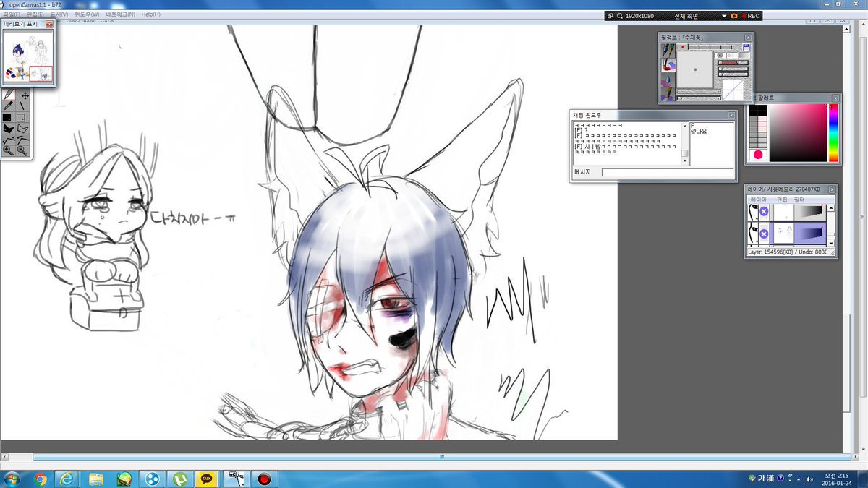Screen dimensions: 868x488
Task: Select the straight Line tool
Action: point(25,106)
